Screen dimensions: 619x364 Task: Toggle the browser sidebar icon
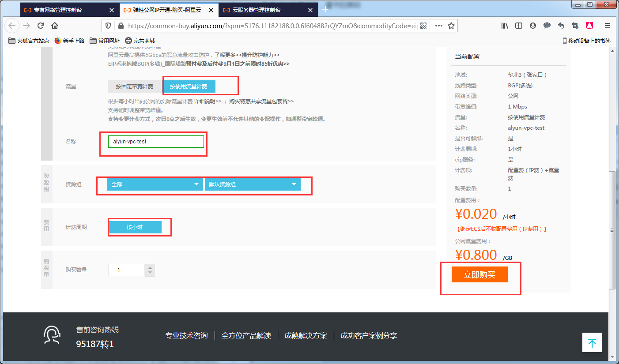(518, 26)
